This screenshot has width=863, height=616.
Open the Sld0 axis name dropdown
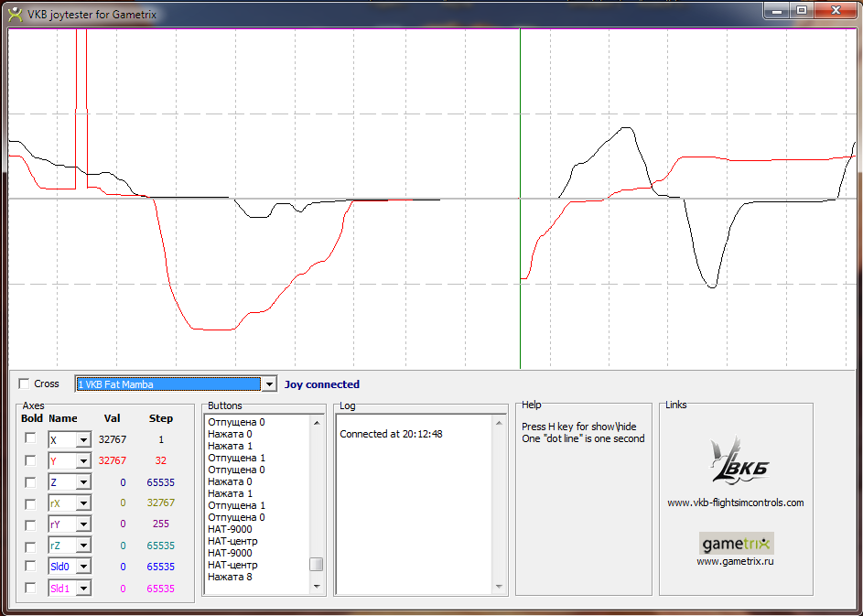(83, 567)
